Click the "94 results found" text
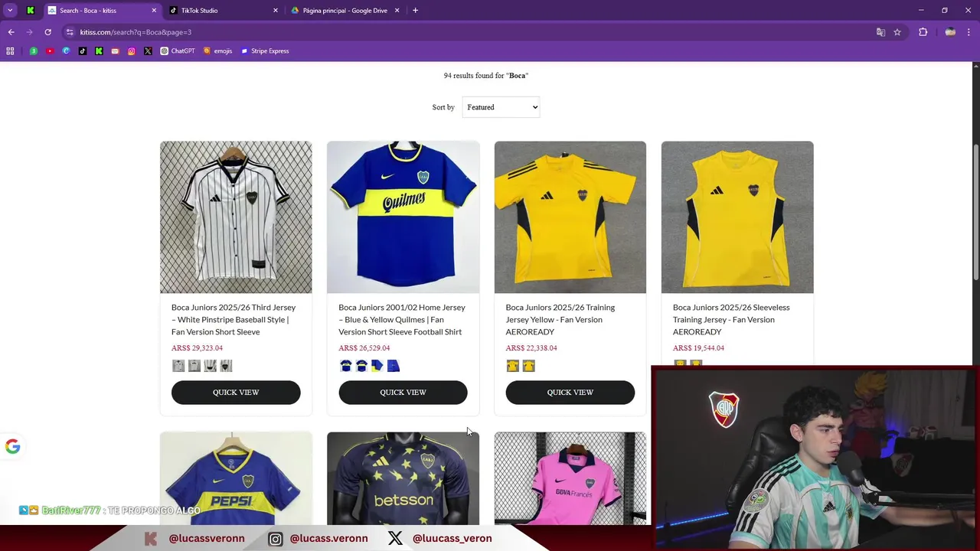 (485, 76)
